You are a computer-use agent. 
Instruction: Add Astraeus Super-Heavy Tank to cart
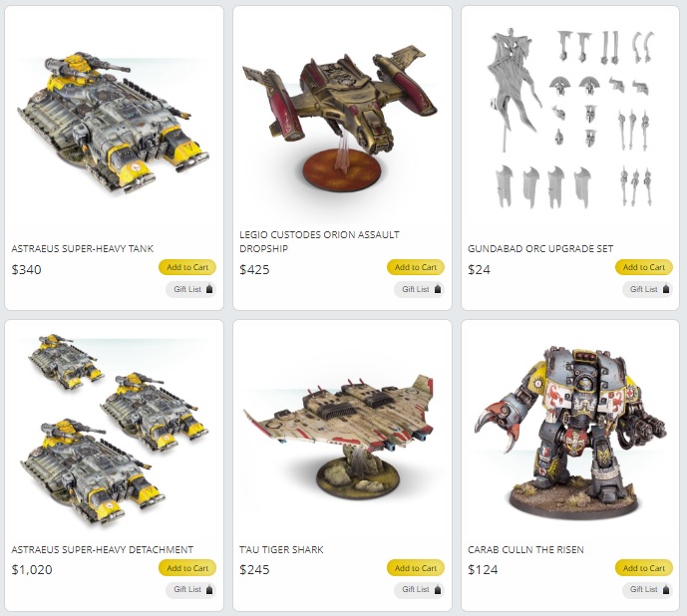coord(187,267)
